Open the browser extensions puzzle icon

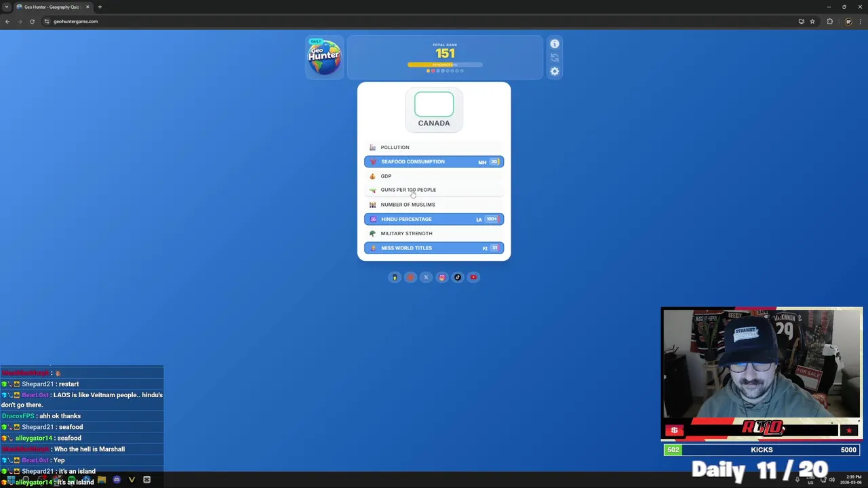click(x=830, y=21)
